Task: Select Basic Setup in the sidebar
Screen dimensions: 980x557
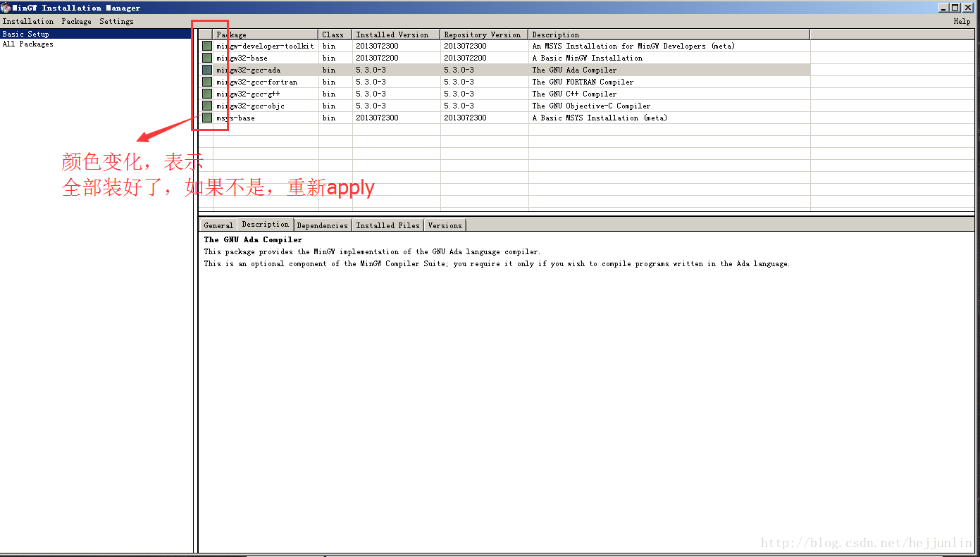Action: point(97,34)
